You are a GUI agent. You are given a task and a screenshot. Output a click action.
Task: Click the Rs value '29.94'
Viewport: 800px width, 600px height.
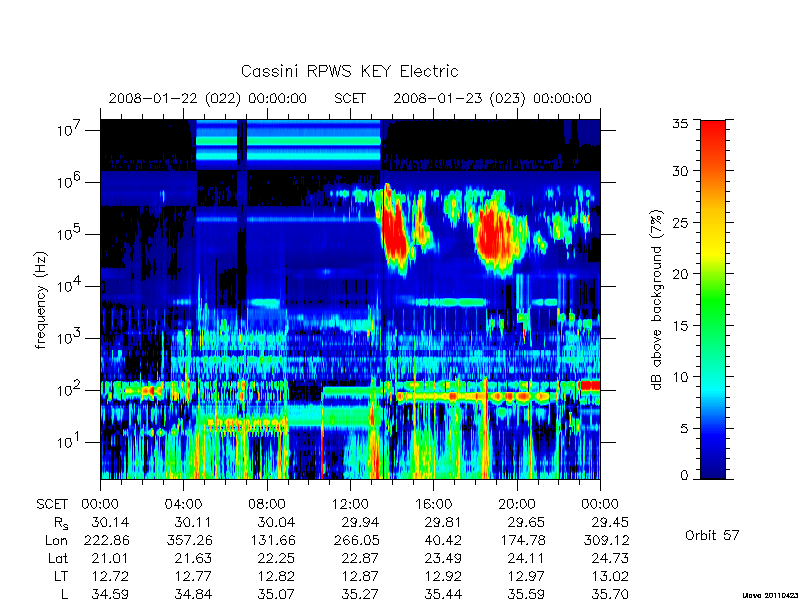(x=360, y=522)
